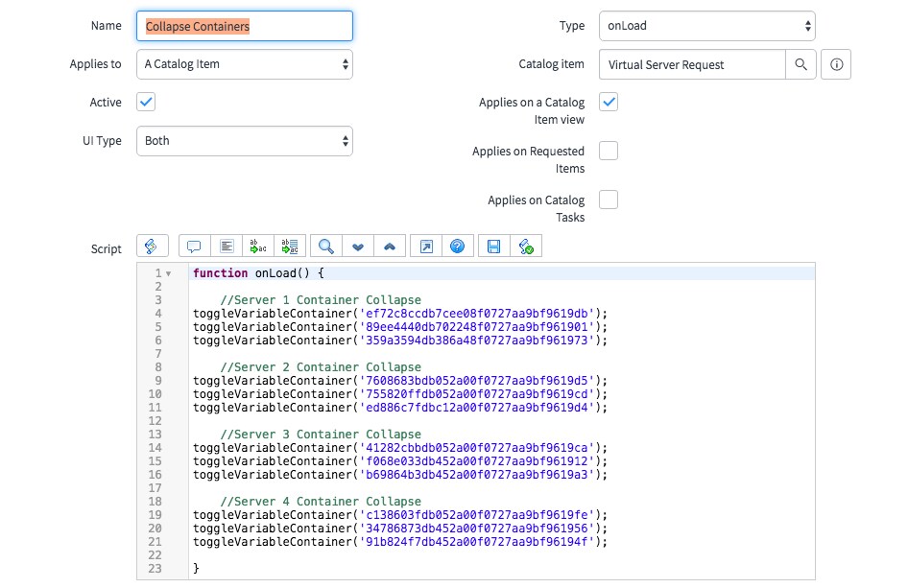
Task: Click the Catalog item field Virtual Server Request
Action: 692,64
